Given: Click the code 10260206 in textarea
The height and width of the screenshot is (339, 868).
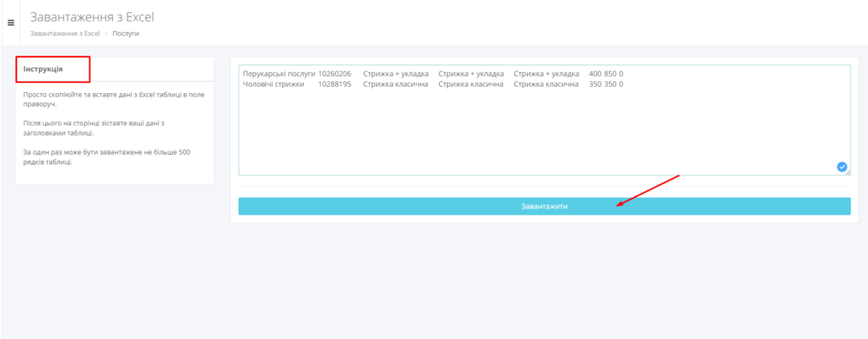Looking at the screenshot, I should point(334,74).
